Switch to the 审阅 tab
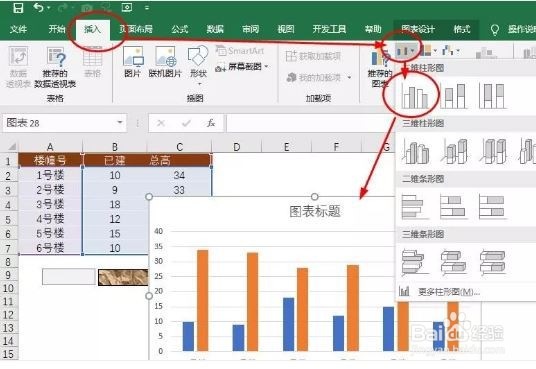The width and height of the screenshot is (536, 369). click(251, 29)
